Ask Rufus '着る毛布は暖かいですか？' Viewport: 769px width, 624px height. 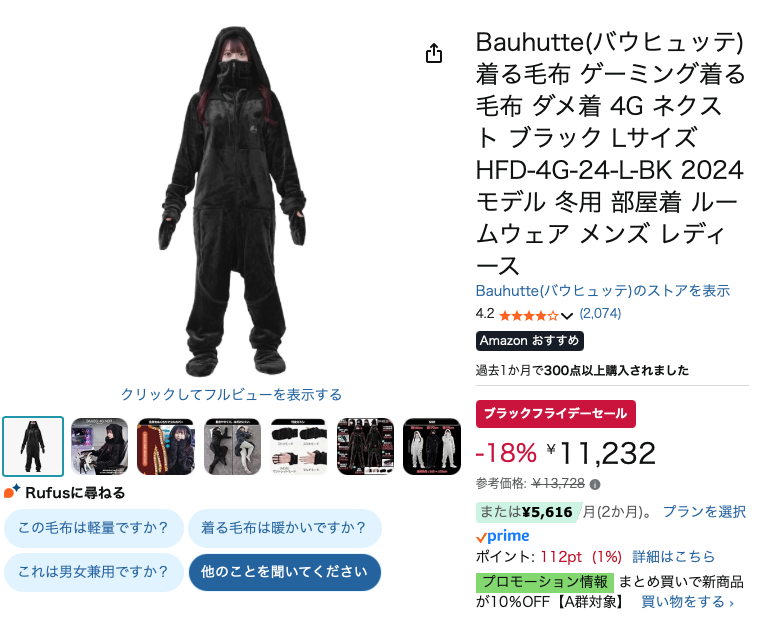pyautogui.click(x=284, y=528)
